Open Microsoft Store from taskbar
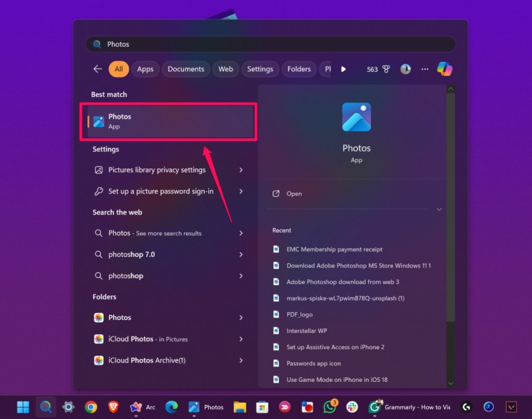Screen dimensions: 532x419 [262, 407]
